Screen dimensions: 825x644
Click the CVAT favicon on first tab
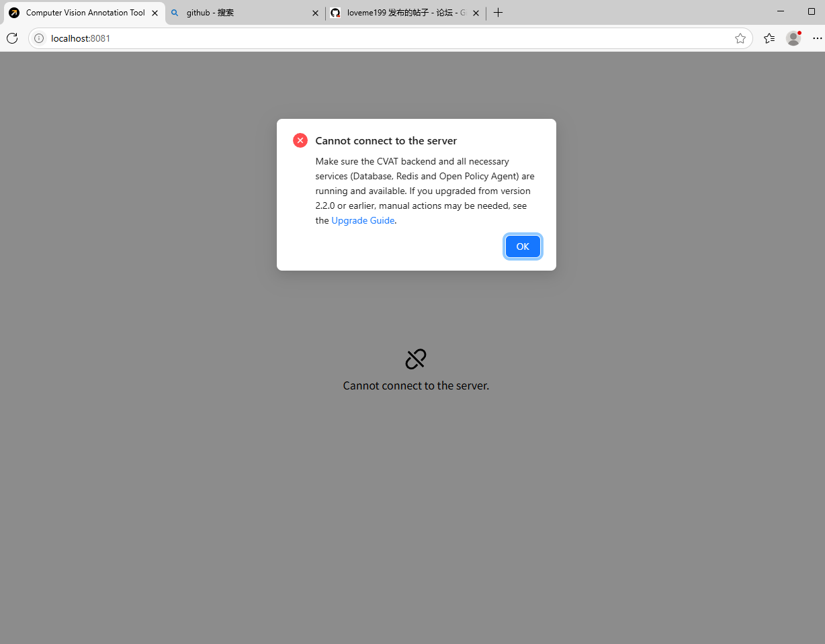14,13
